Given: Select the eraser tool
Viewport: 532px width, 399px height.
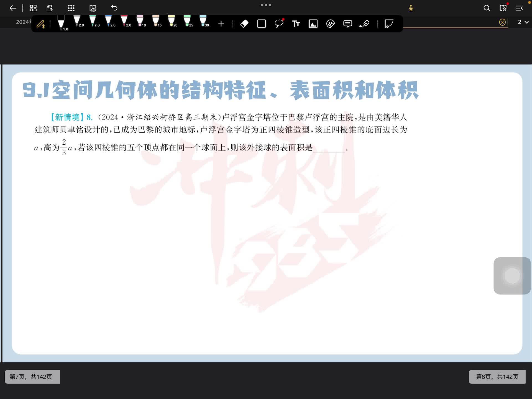Looking at the screenshot, I should (x=244, y=24).
